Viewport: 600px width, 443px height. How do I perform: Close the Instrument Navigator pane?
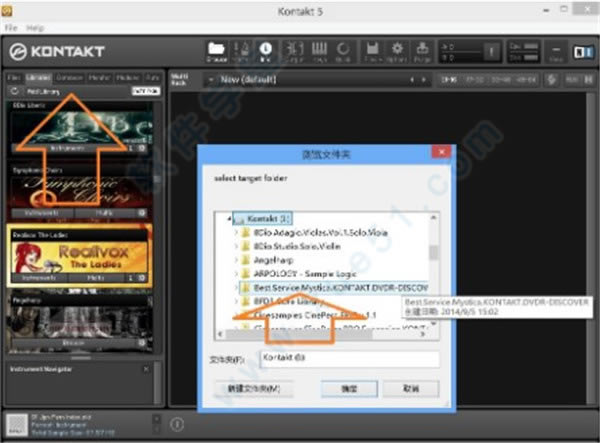point(146,369)
